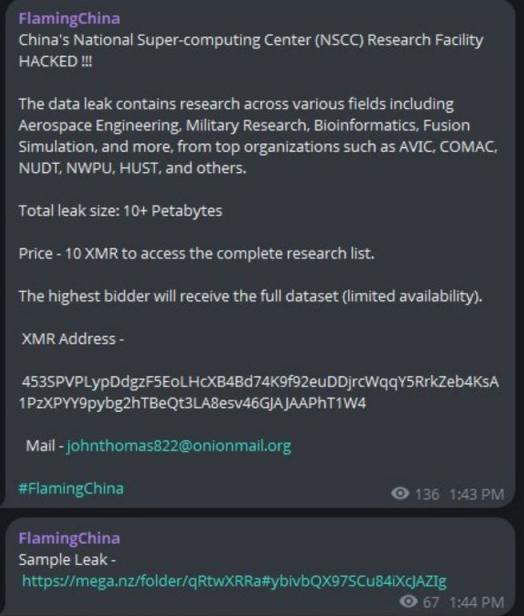Click the #FlamingChina hashtag
Viewport: 524px width, 616px height.
click(71, 488)
